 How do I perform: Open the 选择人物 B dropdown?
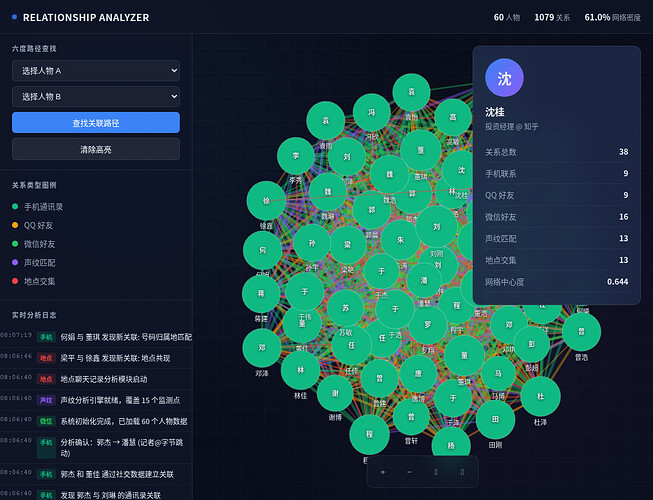click(96, 97)
